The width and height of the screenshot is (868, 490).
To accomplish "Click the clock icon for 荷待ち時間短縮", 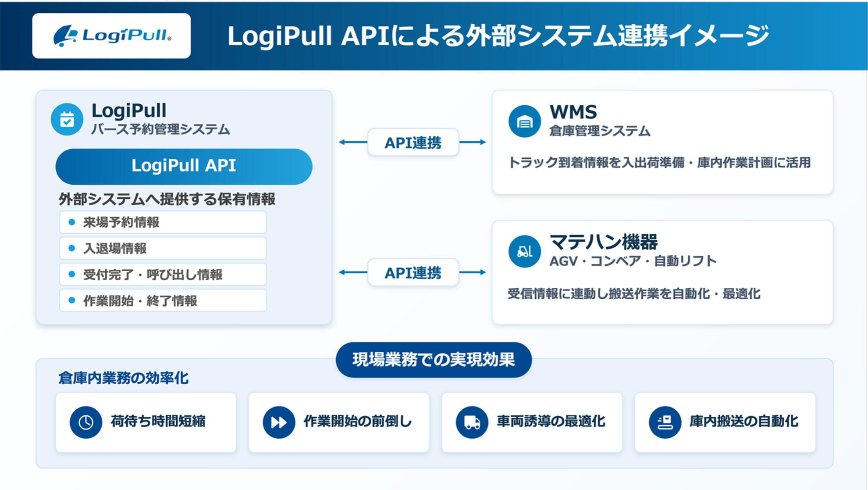I will click(x=86, y=422).
